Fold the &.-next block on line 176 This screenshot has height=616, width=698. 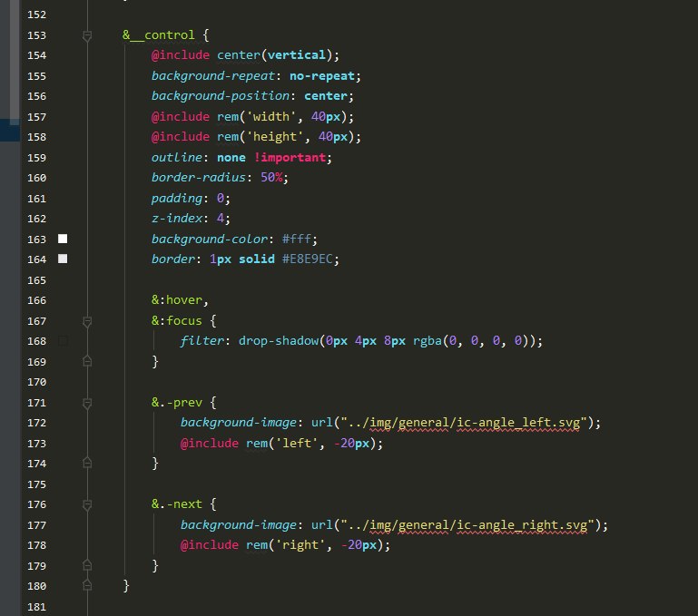click(87, 504)
